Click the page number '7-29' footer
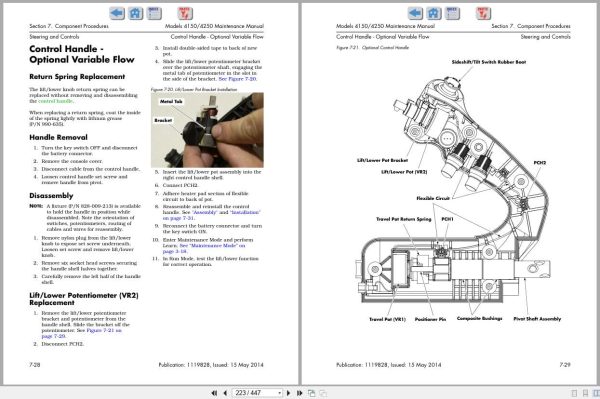This screenshot has width=600, height=399. point(565,365)
